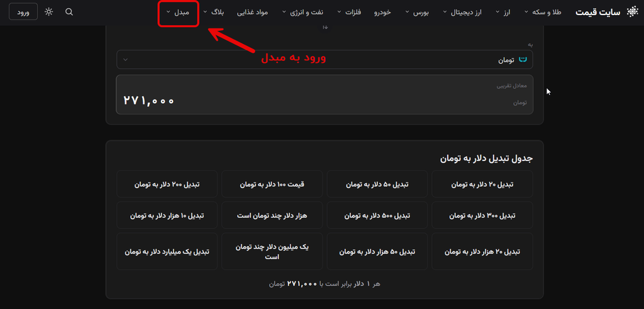The height and width of the screenshot is (309, 644).
Task: Open the مبدل dropdown menu
Action: pyautogui.click(x=178, y=13)
